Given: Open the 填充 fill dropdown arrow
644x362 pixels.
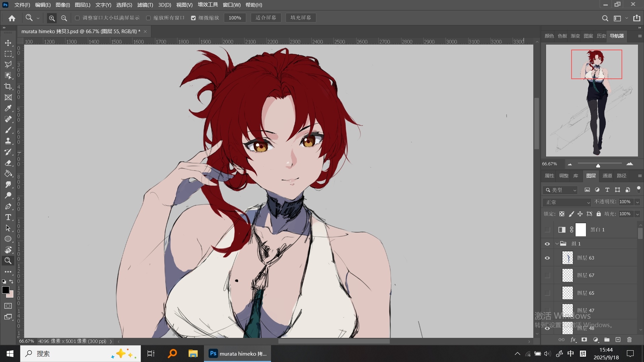Looking at the screenshot, I should (637, 214).
